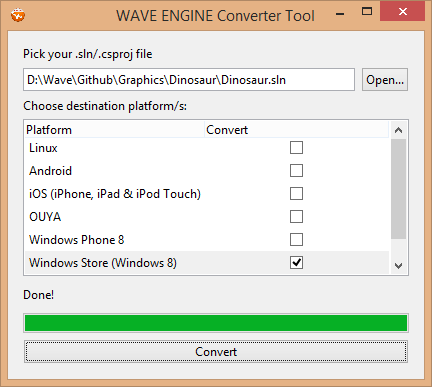Enable the Linux platform checkbox
This screenshot has height=387, width=432.
click(x=296, y=147)
